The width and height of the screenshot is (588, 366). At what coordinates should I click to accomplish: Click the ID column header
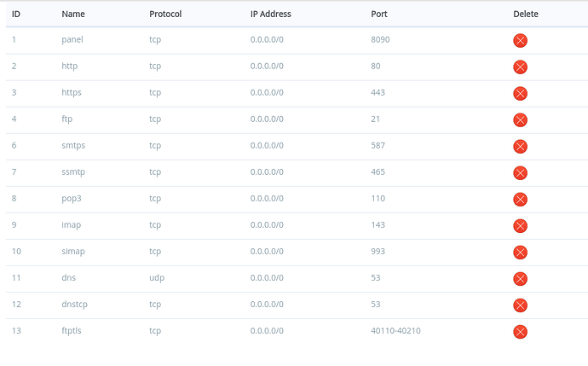16,14
